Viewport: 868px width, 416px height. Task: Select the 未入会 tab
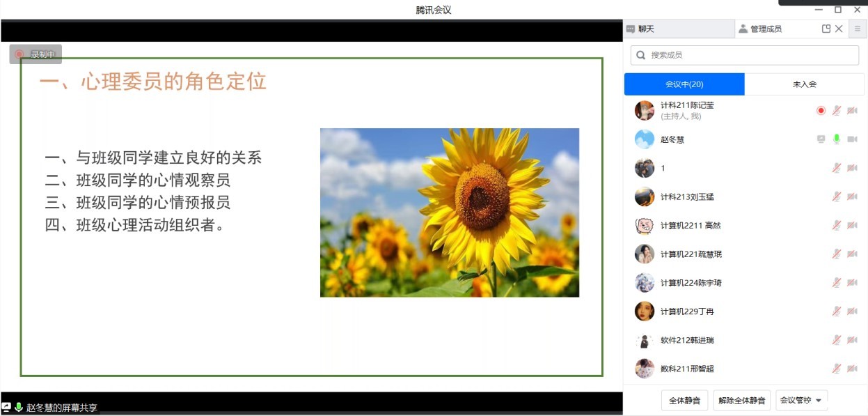point(804,84)
